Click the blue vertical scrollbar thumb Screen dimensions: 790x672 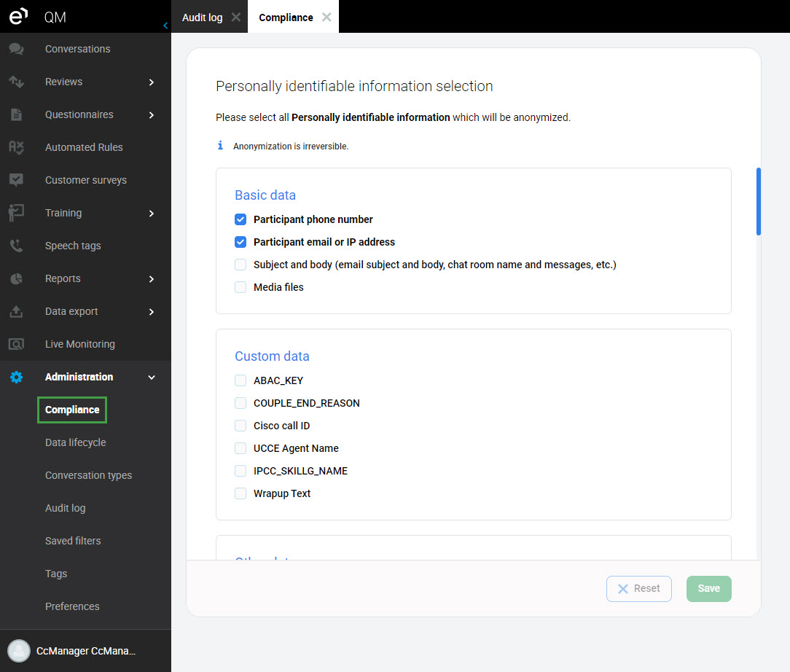759,202
